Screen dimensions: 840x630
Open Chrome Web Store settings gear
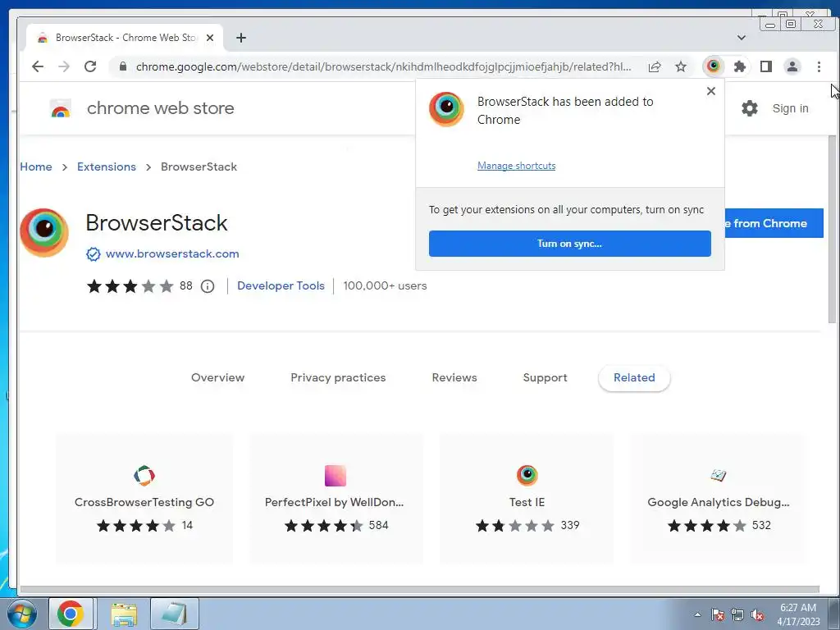pos(750,108)
